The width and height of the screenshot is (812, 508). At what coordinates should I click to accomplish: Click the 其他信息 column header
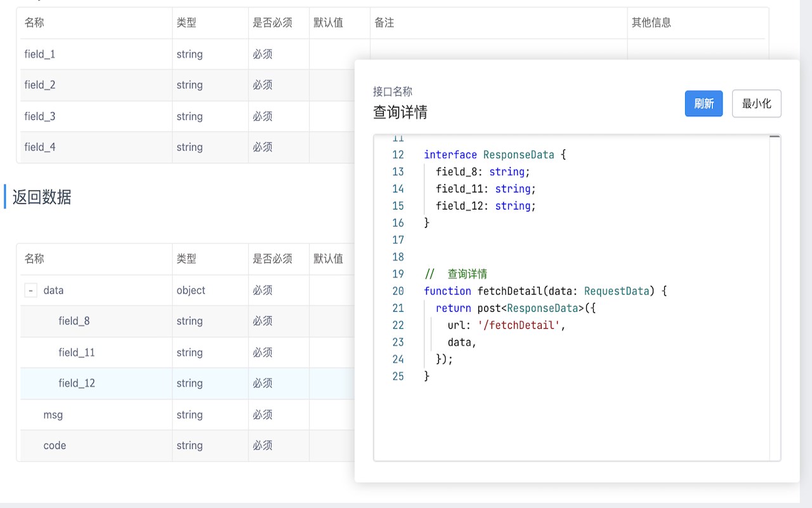click(652, 23)
